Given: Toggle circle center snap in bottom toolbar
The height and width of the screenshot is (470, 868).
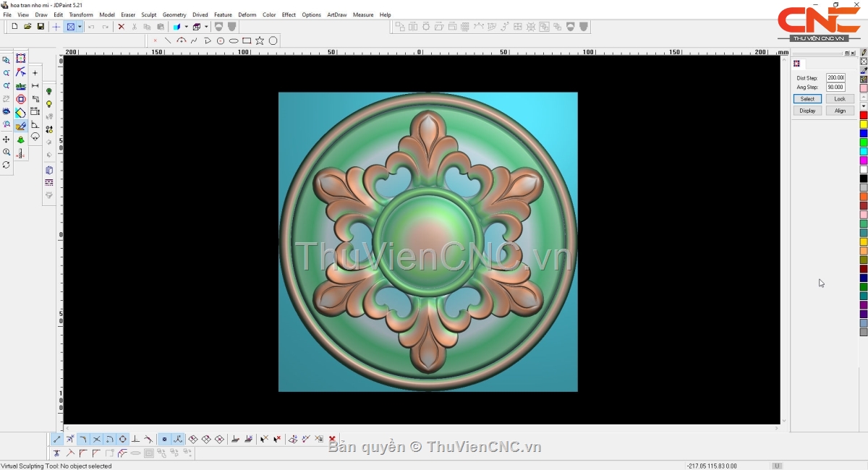Looking at the screenshot, I should [x=109, y=439].
